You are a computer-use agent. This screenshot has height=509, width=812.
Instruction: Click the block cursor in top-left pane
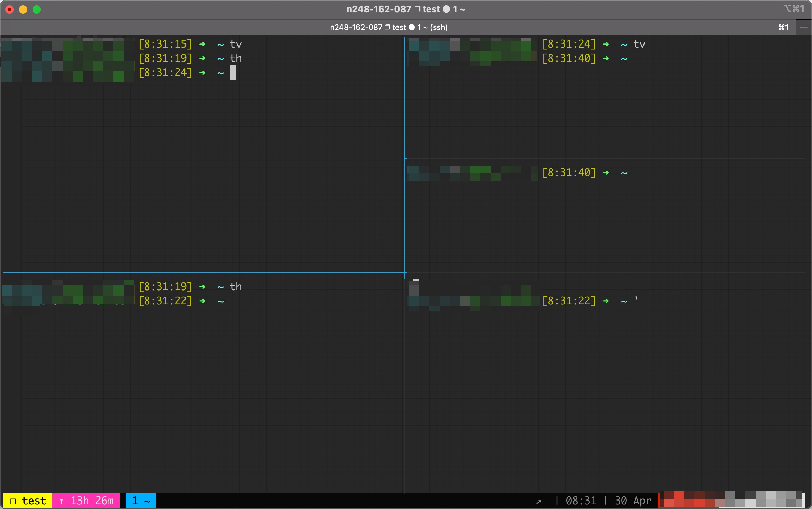point(233,73)
